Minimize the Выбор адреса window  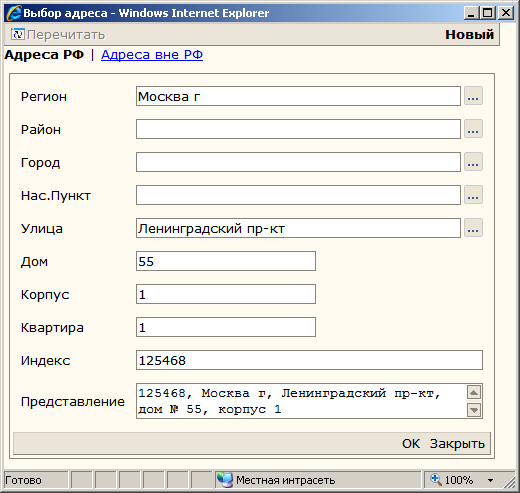pos(471,13)
